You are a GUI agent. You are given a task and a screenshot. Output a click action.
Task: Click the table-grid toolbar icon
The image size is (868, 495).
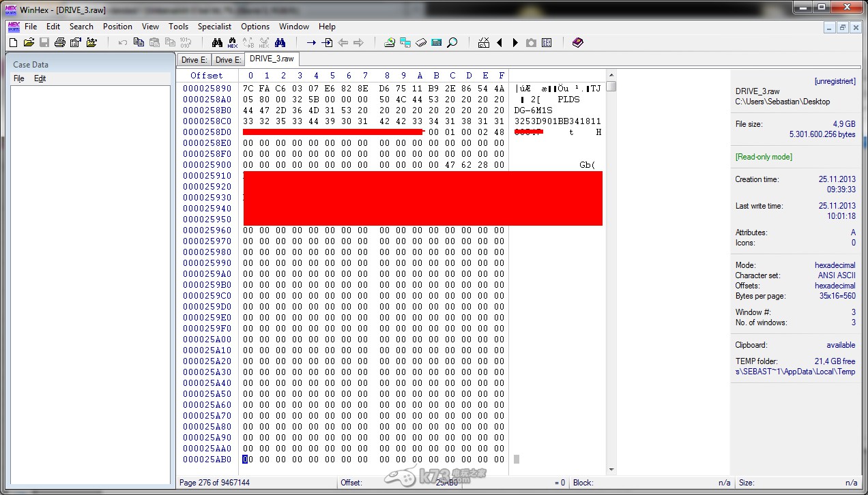click(547, 42)
